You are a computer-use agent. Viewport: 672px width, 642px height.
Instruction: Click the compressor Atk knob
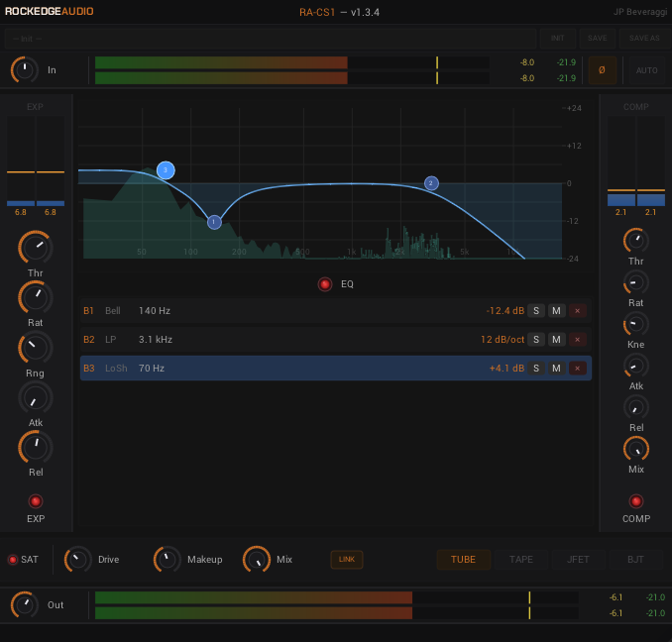coord(636,366)
